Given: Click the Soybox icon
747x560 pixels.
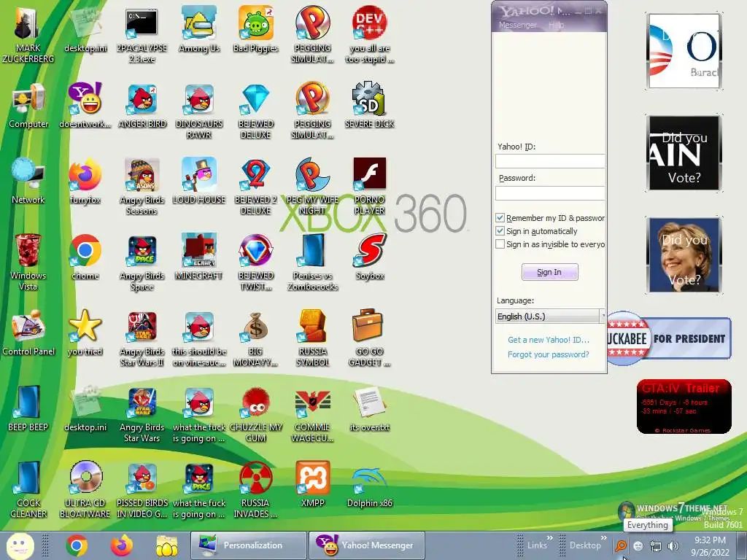Looking at the screenshot, I should coord(370,257).
